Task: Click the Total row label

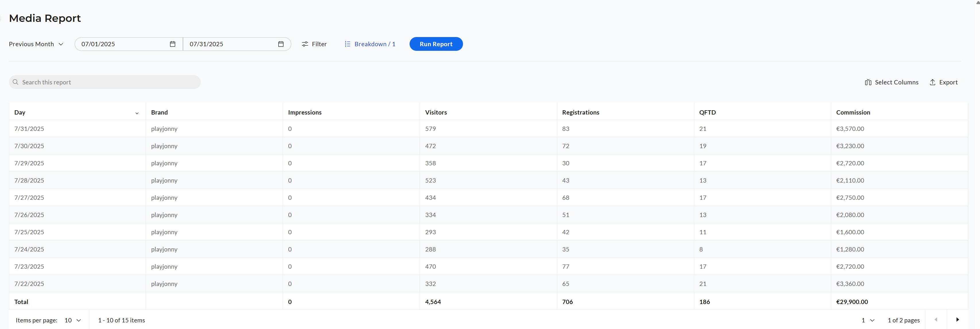Action: point(21,302)
